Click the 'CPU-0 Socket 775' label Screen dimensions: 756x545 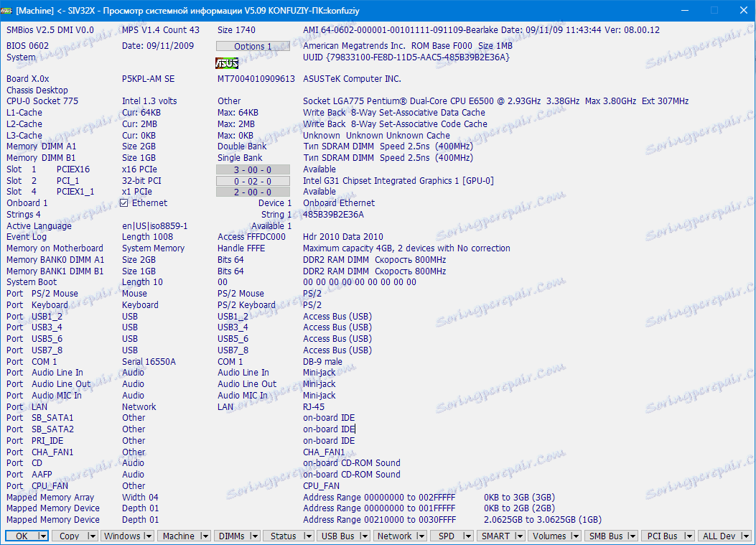pyautogui.click(x=42, y=101)
